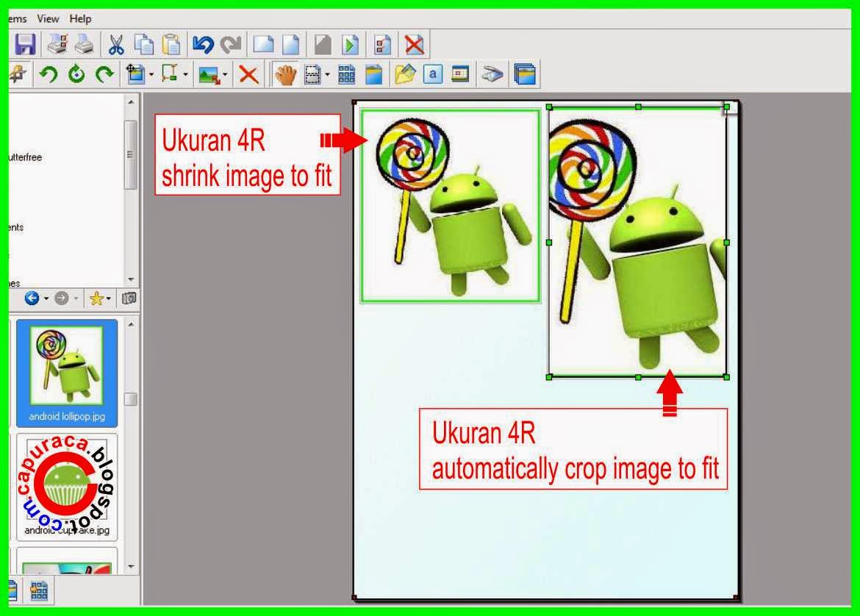Viewport: 860px width, 616px height.
Task: Click scroll-down arrow of folder tree scrollbar
Action: [131, 279]
